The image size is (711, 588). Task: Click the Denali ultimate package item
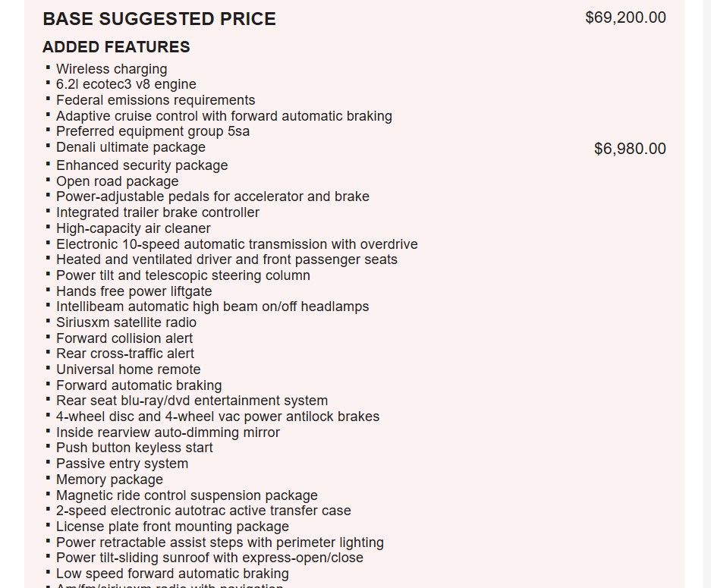[131, 147]
